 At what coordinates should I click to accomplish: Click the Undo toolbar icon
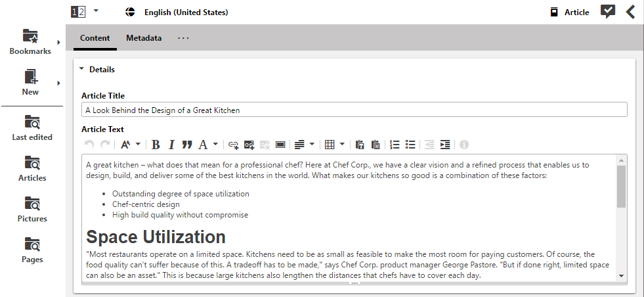point(89,145)
